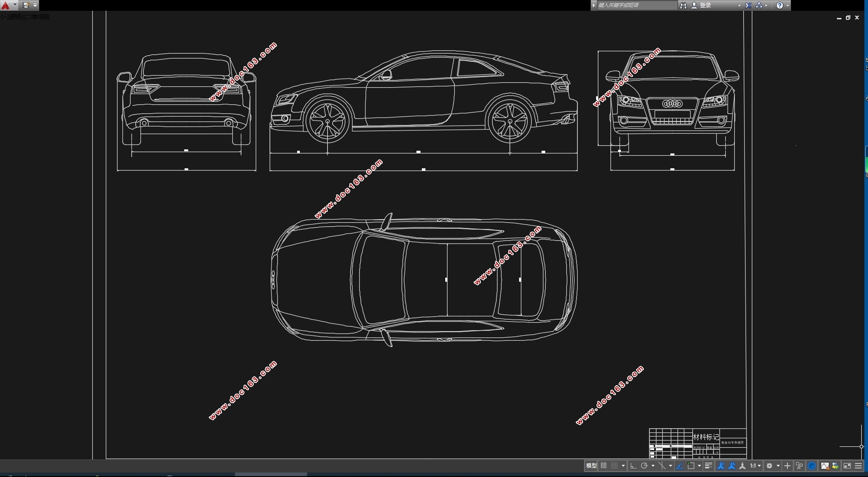
Task: Click the trusted digital signature status icon
Action: [x=835, y=466]
